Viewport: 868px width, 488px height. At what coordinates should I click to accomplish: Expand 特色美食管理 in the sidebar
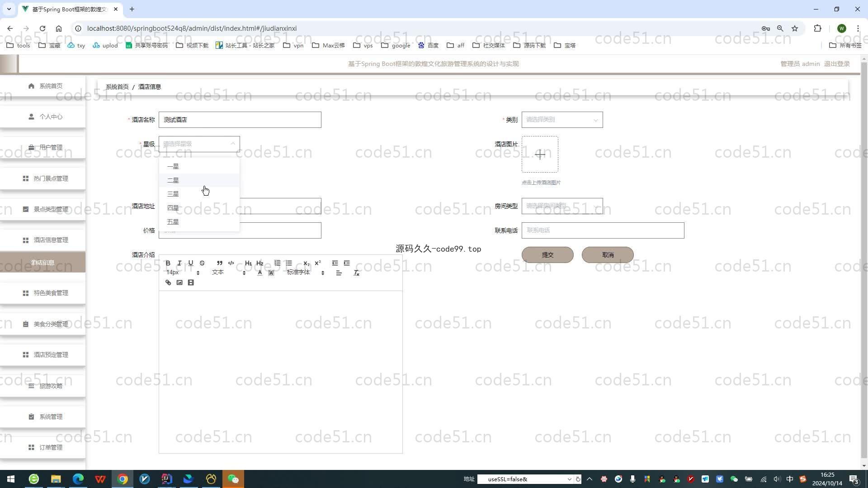pos(42,293)
